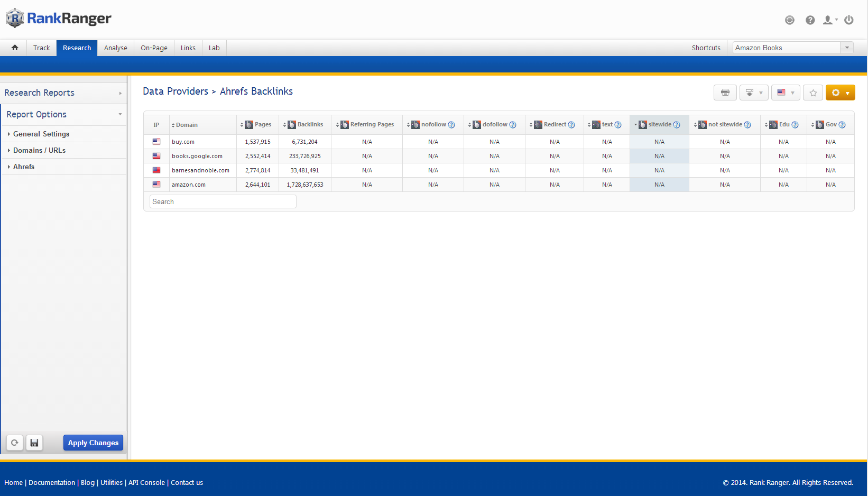This screenshot has width=868, height=496.
Task: Click the nofollow column help icon
Action: tap(451, 125)
